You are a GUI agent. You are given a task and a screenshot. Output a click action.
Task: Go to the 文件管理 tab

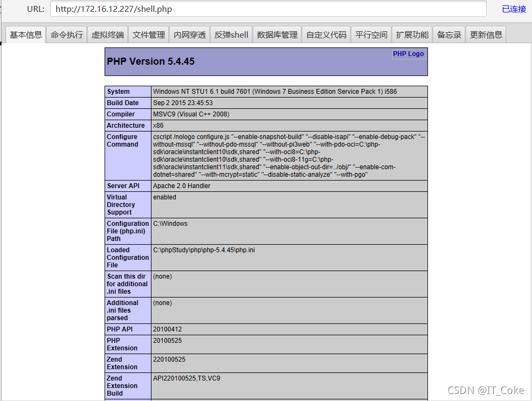149,34
